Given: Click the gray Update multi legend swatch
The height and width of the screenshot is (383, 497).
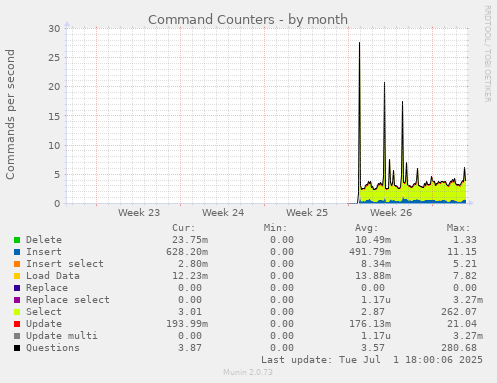Looking at the screenshot, I should [x=17, y=336].
